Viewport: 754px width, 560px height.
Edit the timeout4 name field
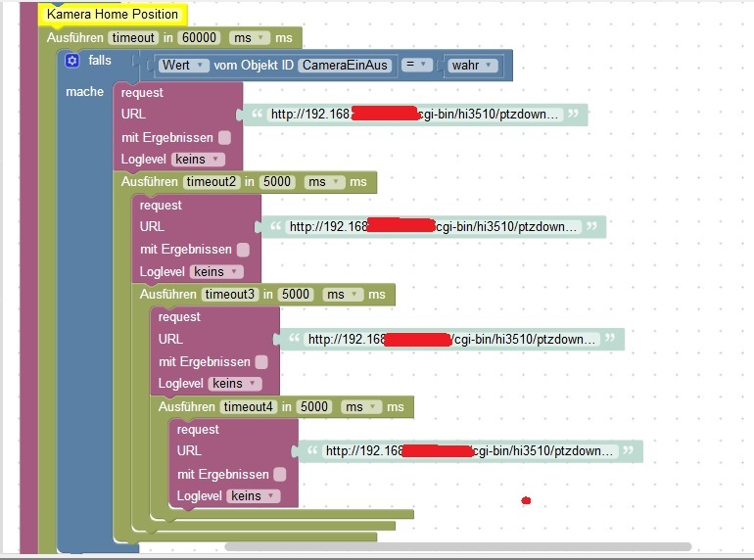click(x=249, y=406)
